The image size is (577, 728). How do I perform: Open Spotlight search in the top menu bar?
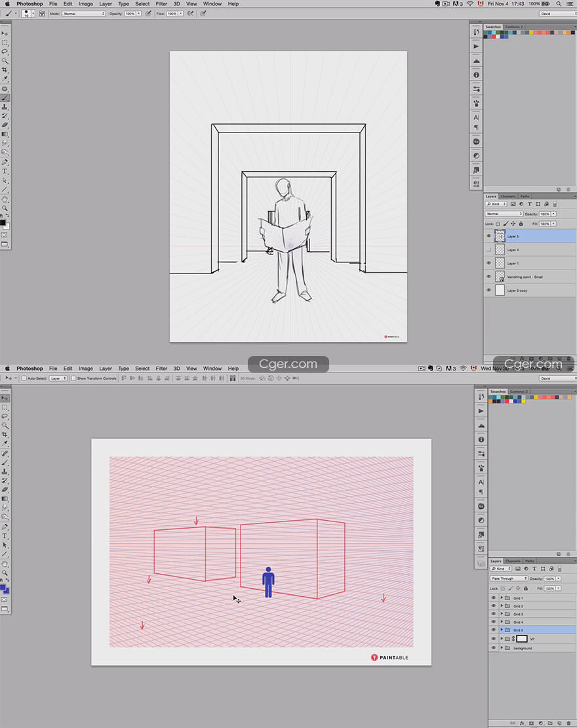[559, 4]
